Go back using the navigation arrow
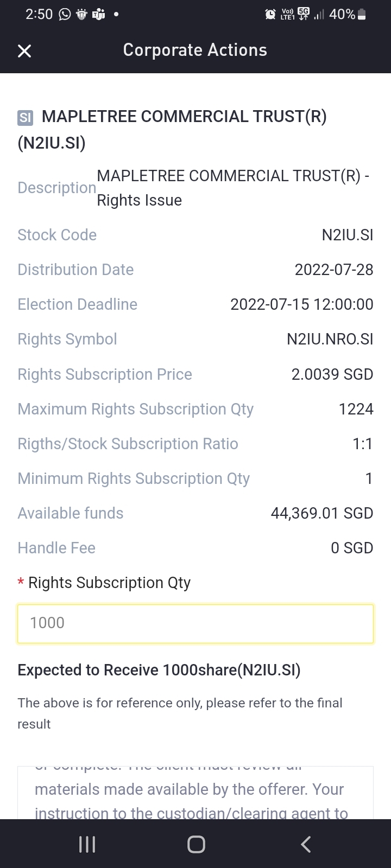391x868 pixels. pyautogui.click(x=306, y=844)
